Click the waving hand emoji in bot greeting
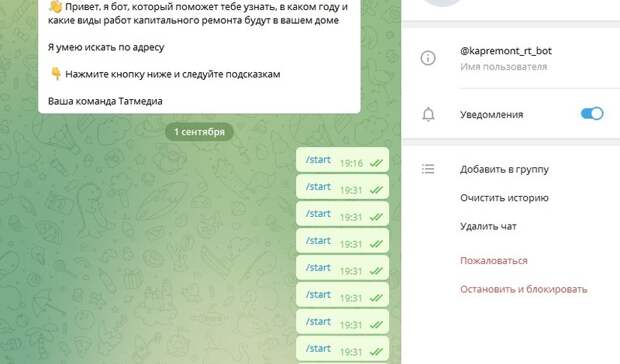The width and height of the screenshot is (620, 364). (56, 6)
